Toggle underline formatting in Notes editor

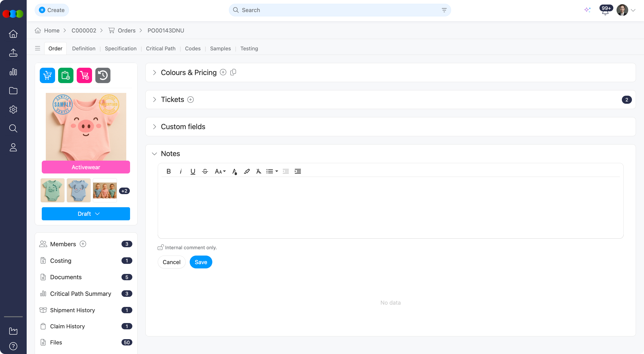pos(193,171)
